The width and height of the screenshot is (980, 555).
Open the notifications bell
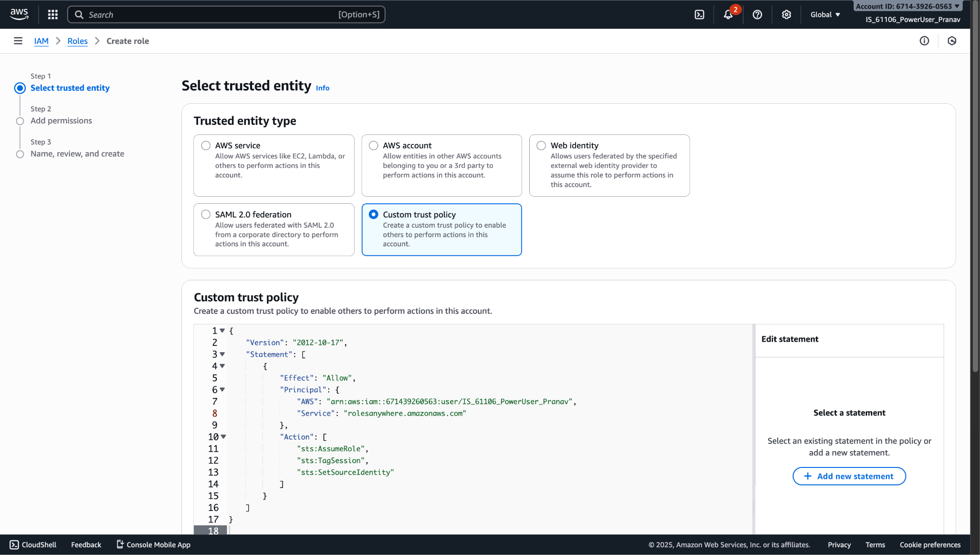(x=728, y=15)
